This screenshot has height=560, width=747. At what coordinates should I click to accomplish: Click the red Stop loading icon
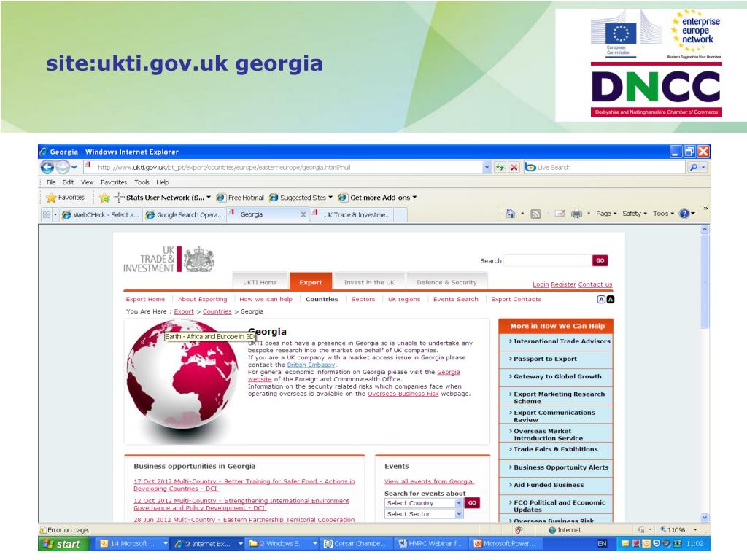514,167
